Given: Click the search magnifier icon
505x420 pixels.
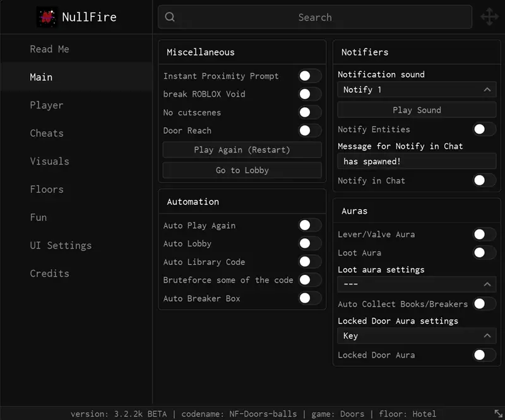Looking at the screenshot, I should click(170, 17).
